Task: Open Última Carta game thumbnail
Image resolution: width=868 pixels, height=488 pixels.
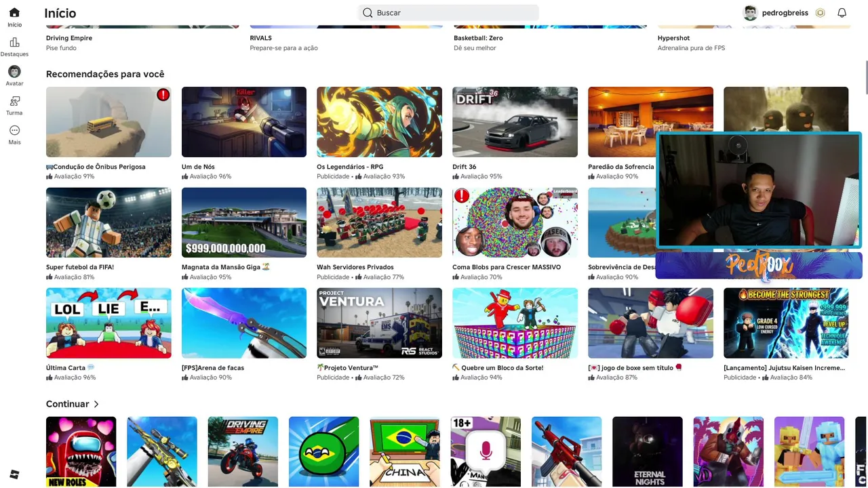Action: tap(108, 323)
